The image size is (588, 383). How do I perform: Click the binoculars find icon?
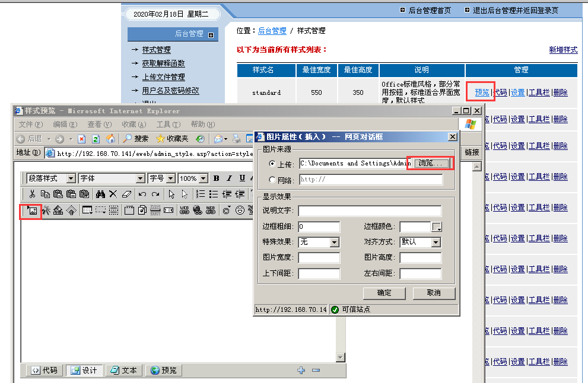pos(100,194)
